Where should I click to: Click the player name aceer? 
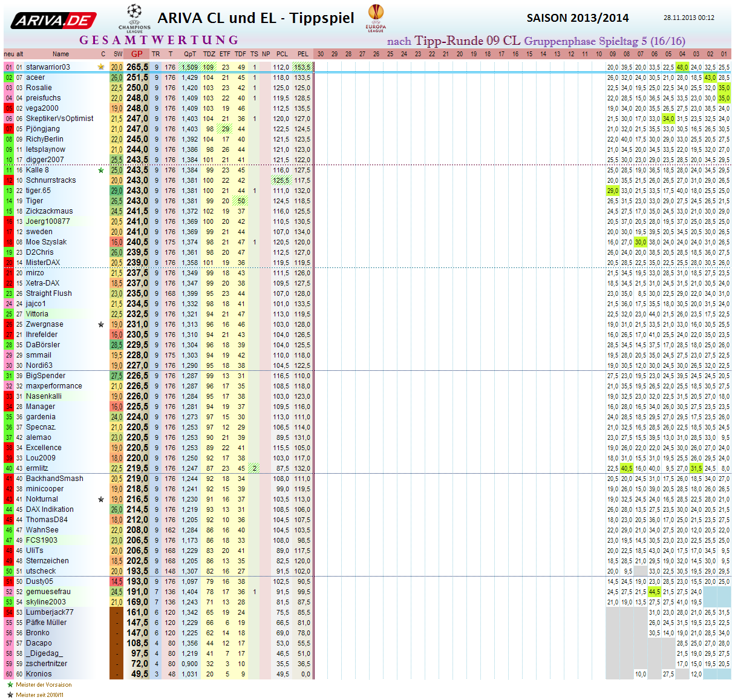pyautogui.click(x=35, y=77)
